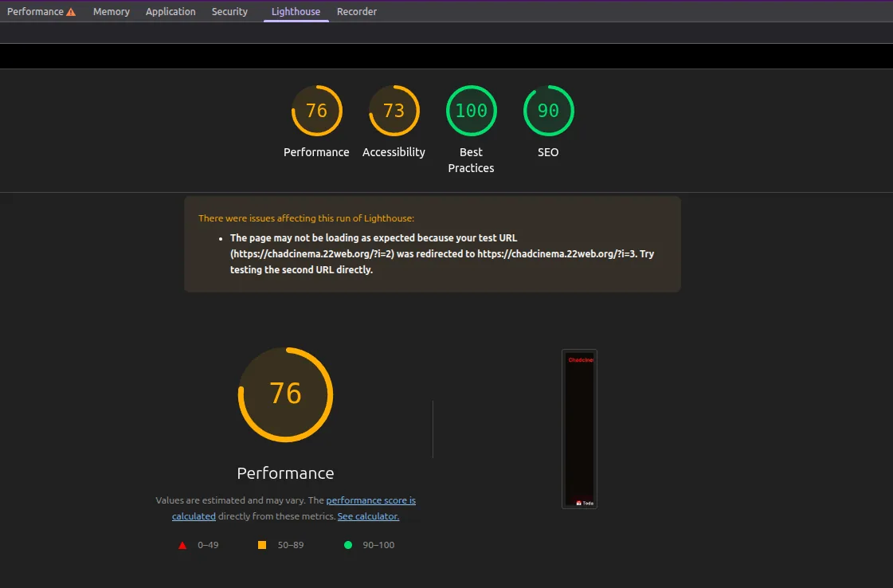This screenshot has height=588, width=893.
Task: Switch to the Memory tab
Action: [x=111, y=11]
